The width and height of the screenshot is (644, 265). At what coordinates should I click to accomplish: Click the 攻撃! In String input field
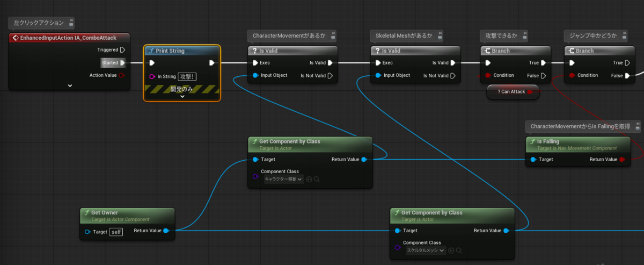tap(187, 76)
